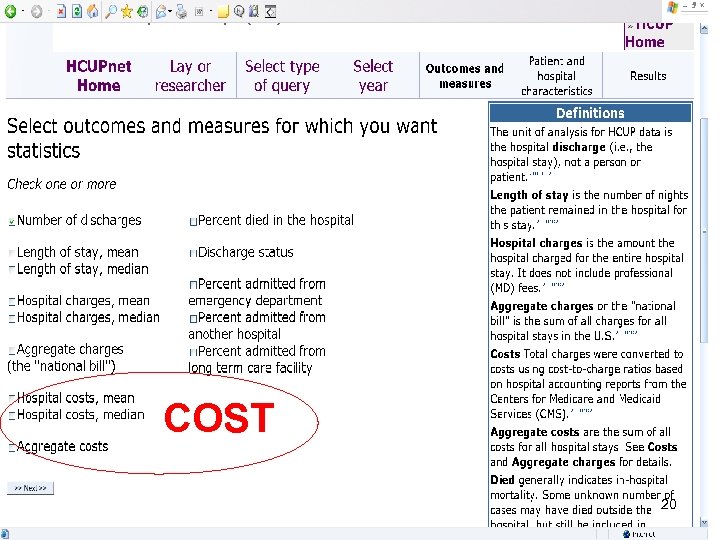Click the page scrollbar up arrow
The image size is (720, 540).
tap(704, 29)
